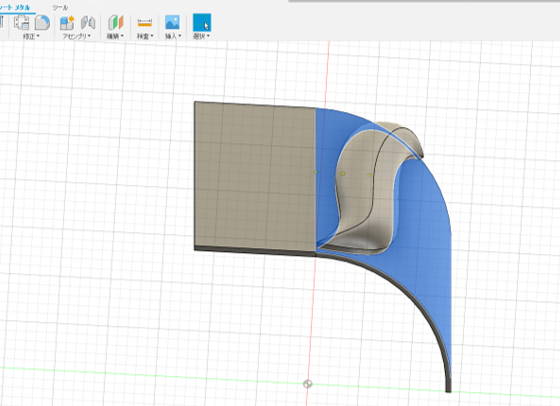Switch to the ツール tab
The width and height of the screenshot is (560, 406).
coord(60,7)
